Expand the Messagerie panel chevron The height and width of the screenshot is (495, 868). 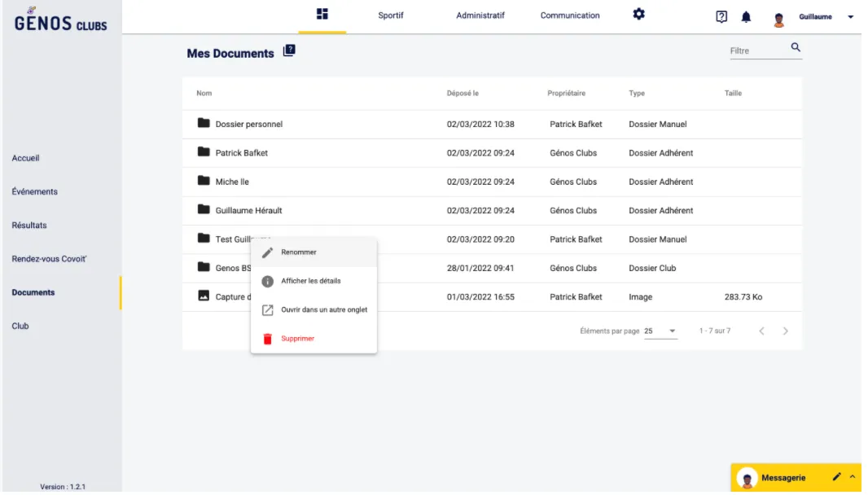pos(853,477)
